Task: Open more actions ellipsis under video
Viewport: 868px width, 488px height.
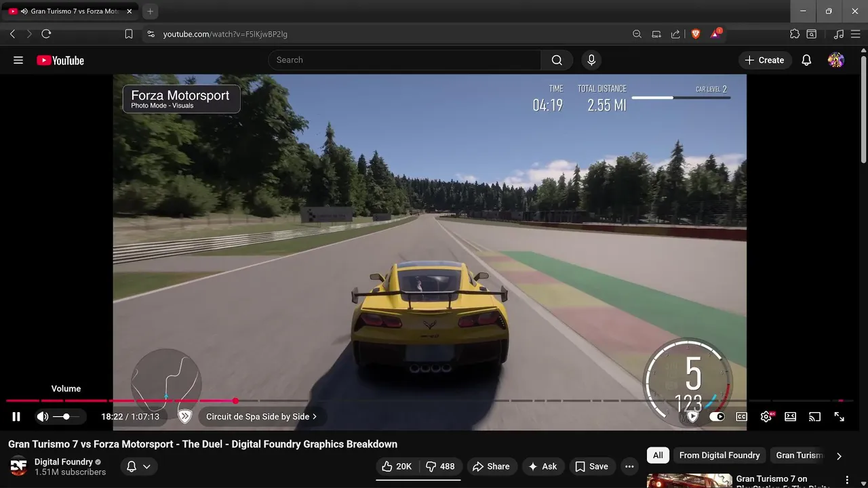Action: point(629,466)
